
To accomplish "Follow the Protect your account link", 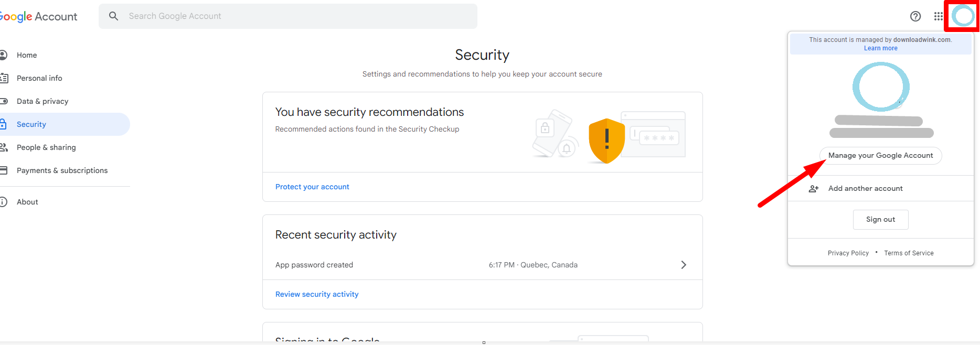I will [x=312, y=187].
